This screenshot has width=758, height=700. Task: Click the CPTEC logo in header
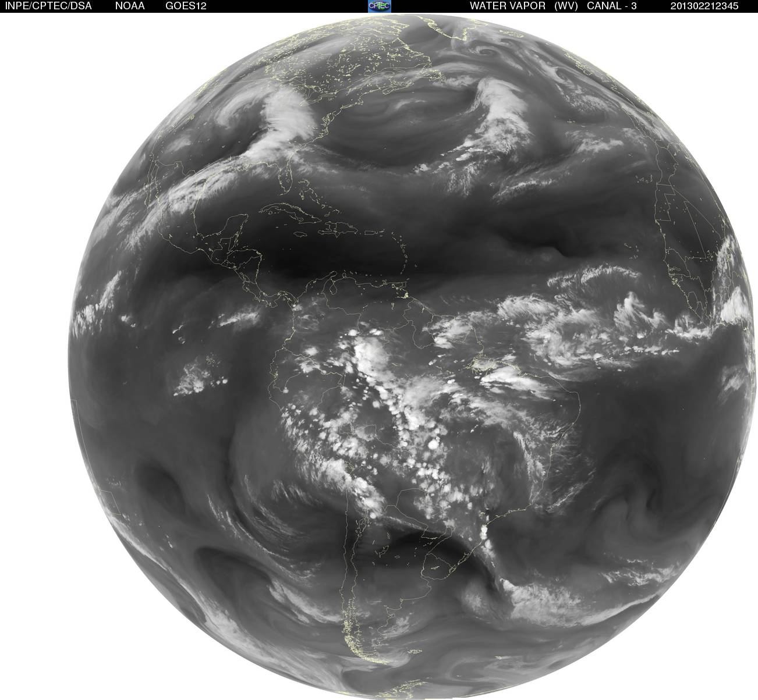[380, 6]
